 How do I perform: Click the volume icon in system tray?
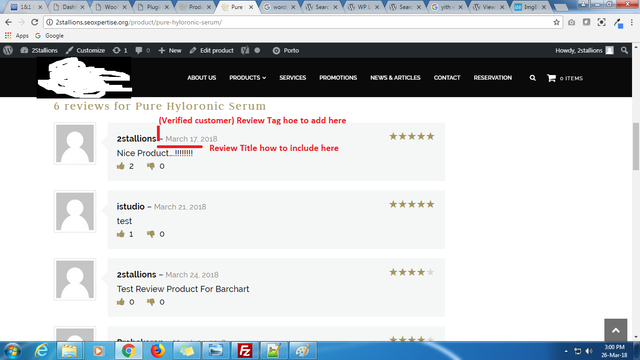pyautogui.click(x=589, y=351)
